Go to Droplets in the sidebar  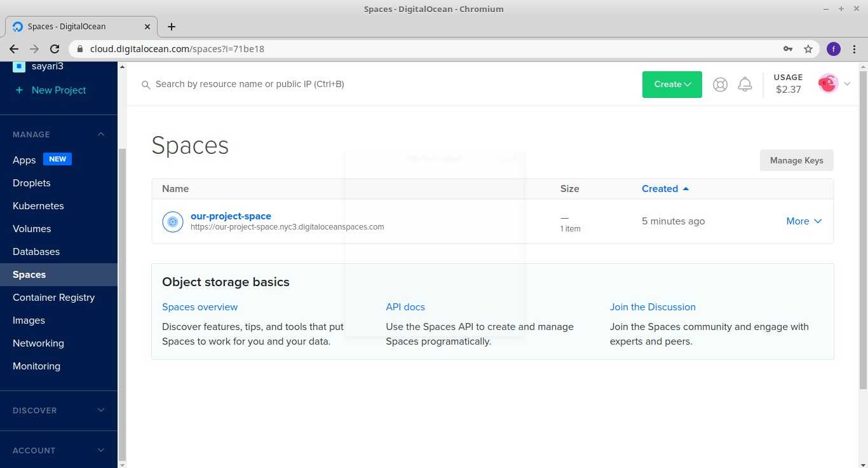click(32, 183)
